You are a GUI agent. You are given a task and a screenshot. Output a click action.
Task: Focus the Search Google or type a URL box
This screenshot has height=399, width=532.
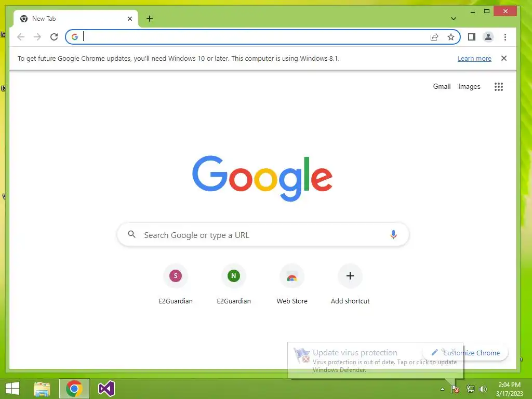263,234
